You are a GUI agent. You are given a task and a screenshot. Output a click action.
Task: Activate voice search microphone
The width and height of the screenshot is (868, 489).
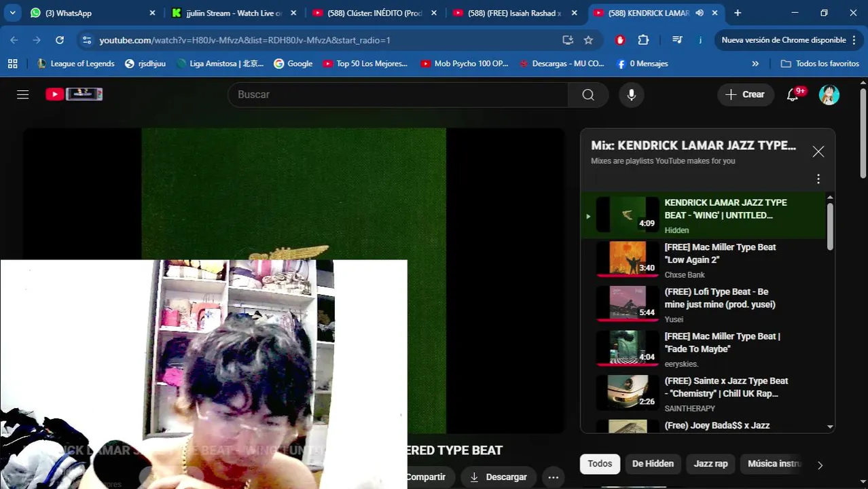[x=631, y=94]
